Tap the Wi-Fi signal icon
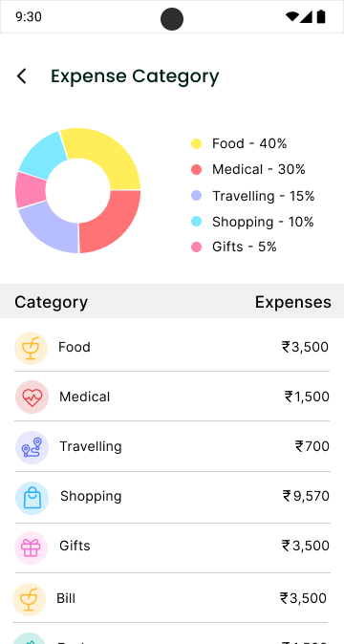 [x=291, y=17]
